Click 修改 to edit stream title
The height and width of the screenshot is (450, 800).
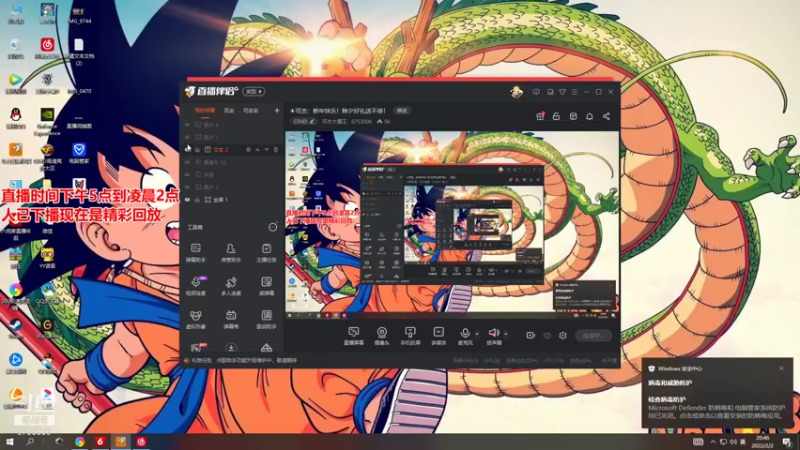point(402,111)
